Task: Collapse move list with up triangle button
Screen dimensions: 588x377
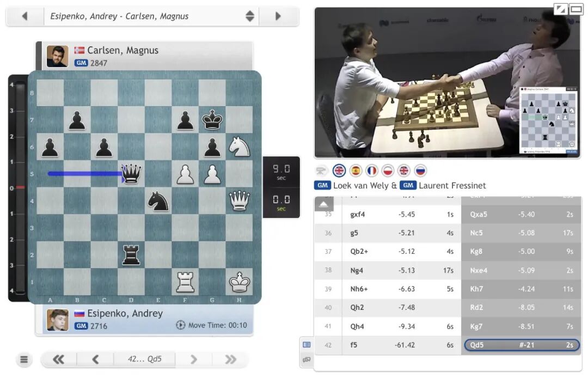Action: [x=324, y=204]
